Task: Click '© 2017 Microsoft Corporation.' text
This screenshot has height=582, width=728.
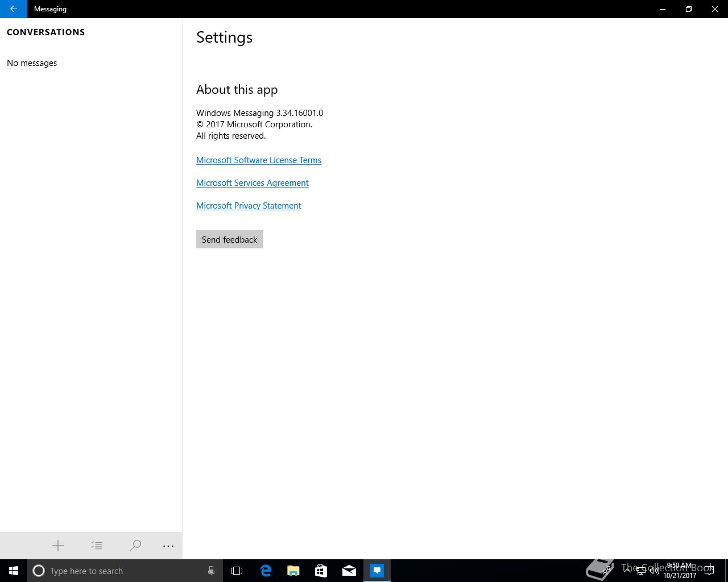Action: point(254,124)
